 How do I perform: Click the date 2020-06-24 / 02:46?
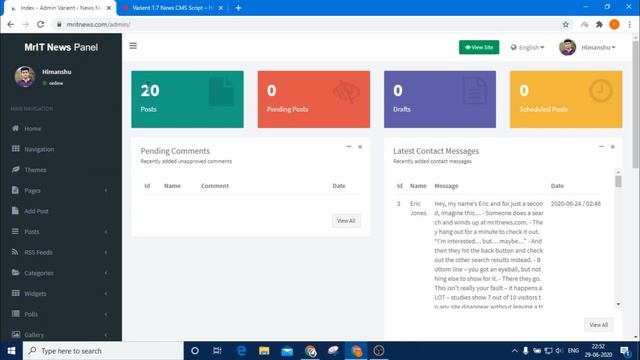click(x=576, y=204)
